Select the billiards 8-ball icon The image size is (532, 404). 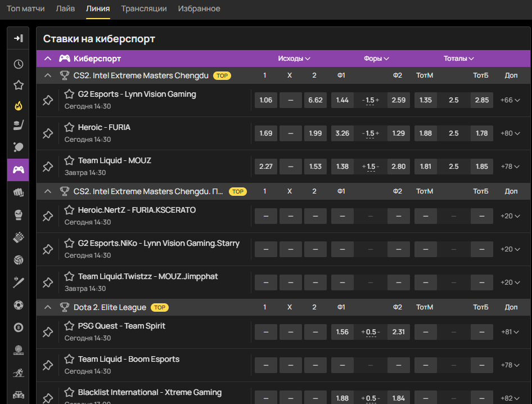pos(19,327)
